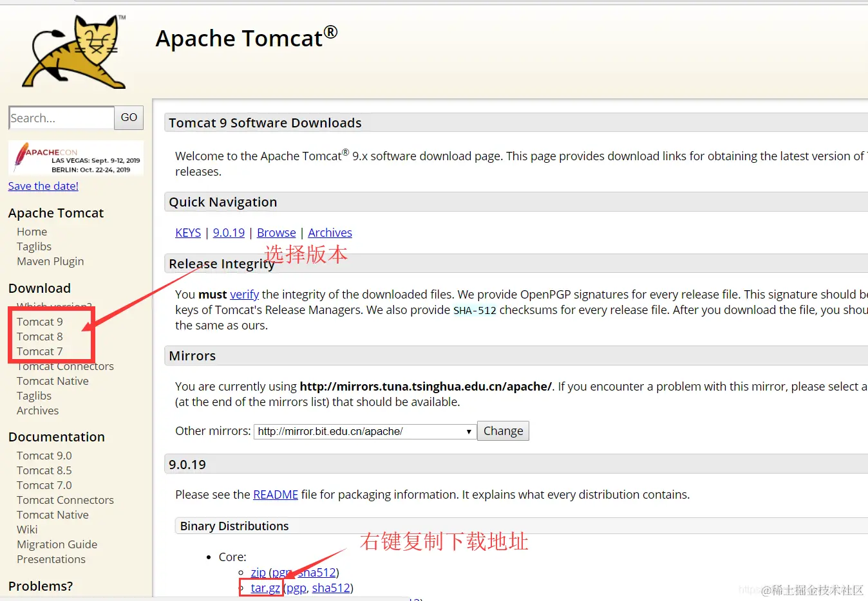868x601 pixels.
Task: Select Tomcat 8 download link
Action: pyautogui.click(x=40, y=337)
